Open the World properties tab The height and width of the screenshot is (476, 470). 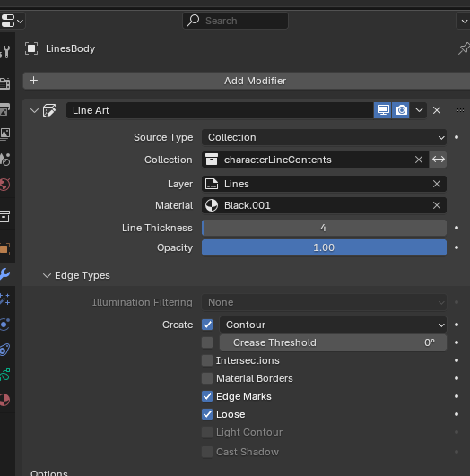point(5,185)
